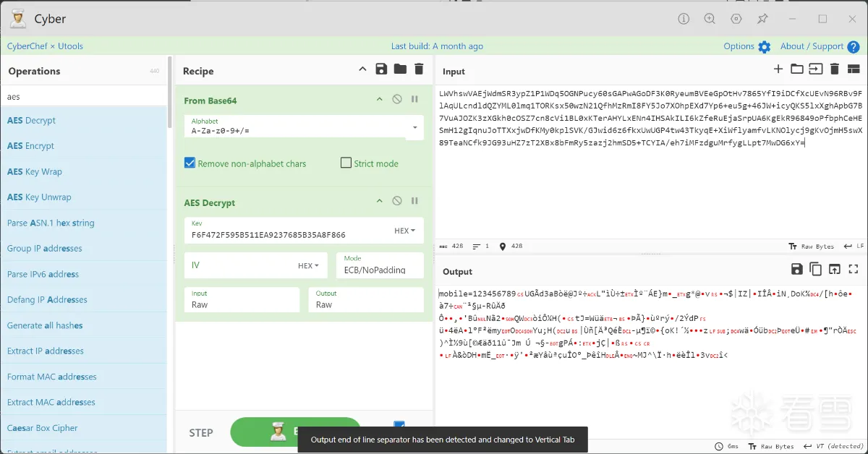Change input Raw Bytes character encoding

(811, 247)
